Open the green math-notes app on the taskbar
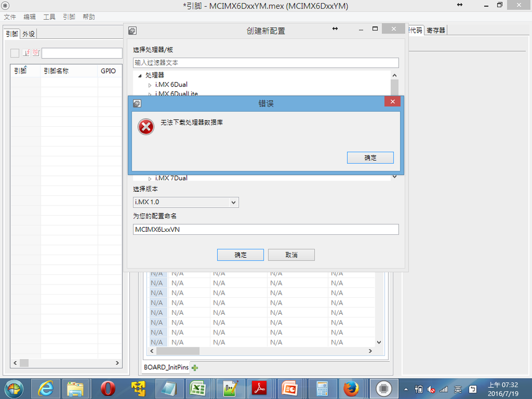Viewport: 532px width, 399px height. pos(231,388)
